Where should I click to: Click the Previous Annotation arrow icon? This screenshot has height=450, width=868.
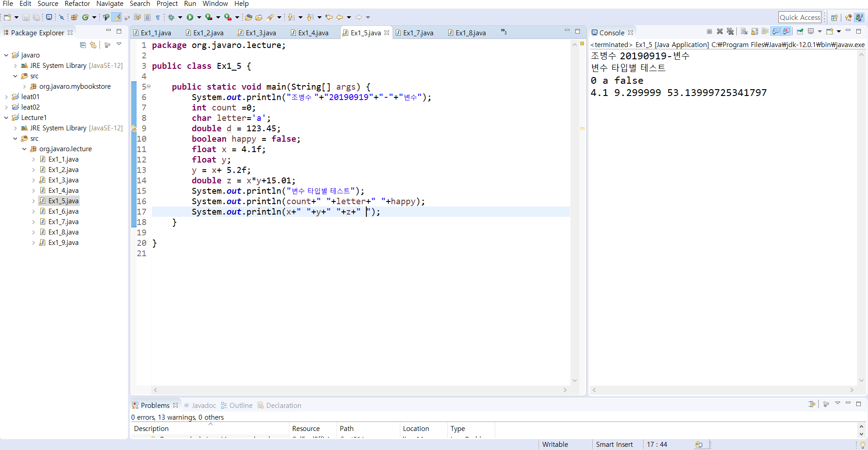[310, 17]
